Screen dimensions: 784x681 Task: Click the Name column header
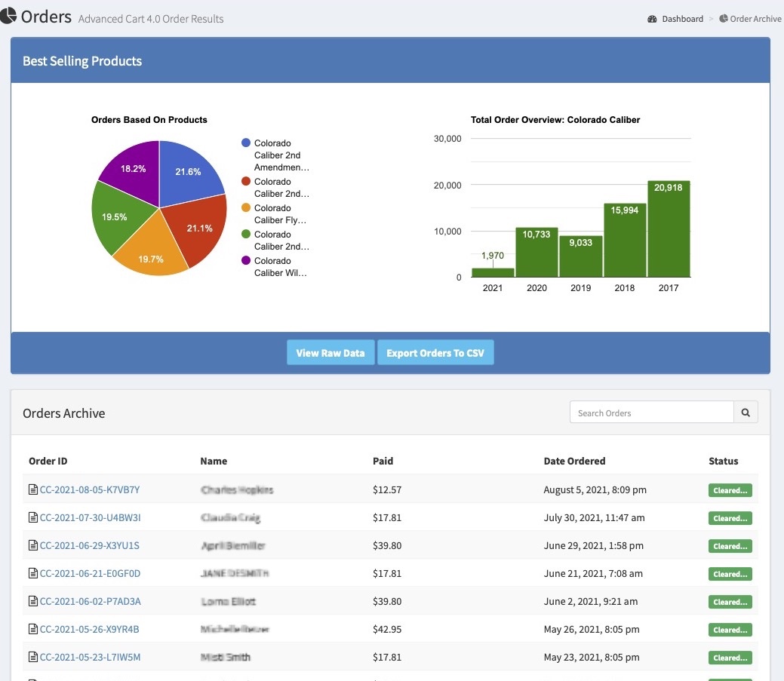214,461
